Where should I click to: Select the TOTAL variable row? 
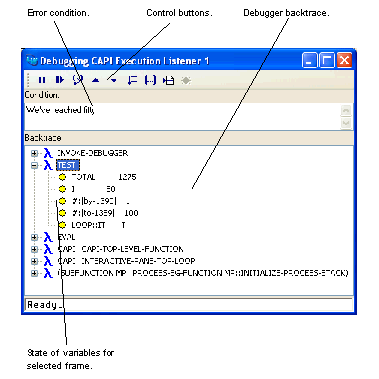(x=97, y=177)
